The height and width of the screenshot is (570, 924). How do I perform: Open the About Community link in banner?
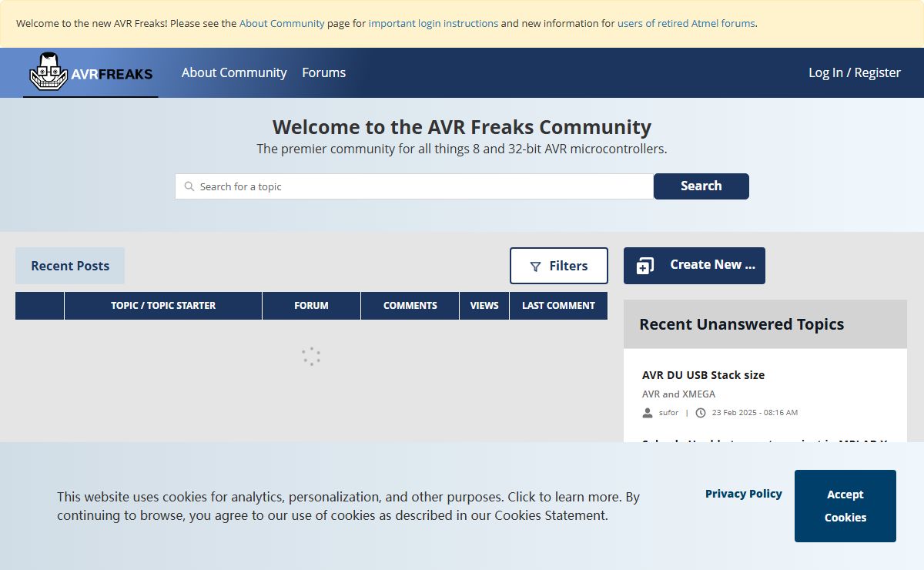pyautogui.click(x=282, y=23)
